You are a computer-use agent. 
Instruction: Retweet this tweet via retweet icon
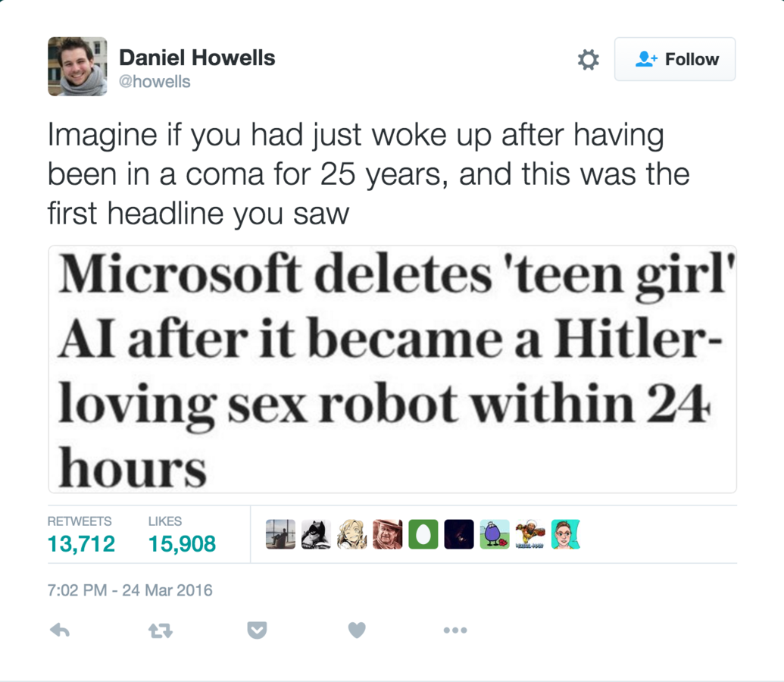pos(161,630)
